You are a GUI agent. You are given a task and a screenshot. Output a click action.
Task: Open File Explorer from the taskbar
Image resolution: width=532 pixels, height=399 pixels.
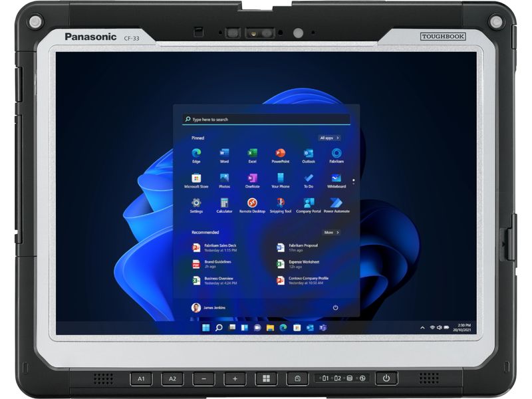pyautogui.click(x=270, y=328)
